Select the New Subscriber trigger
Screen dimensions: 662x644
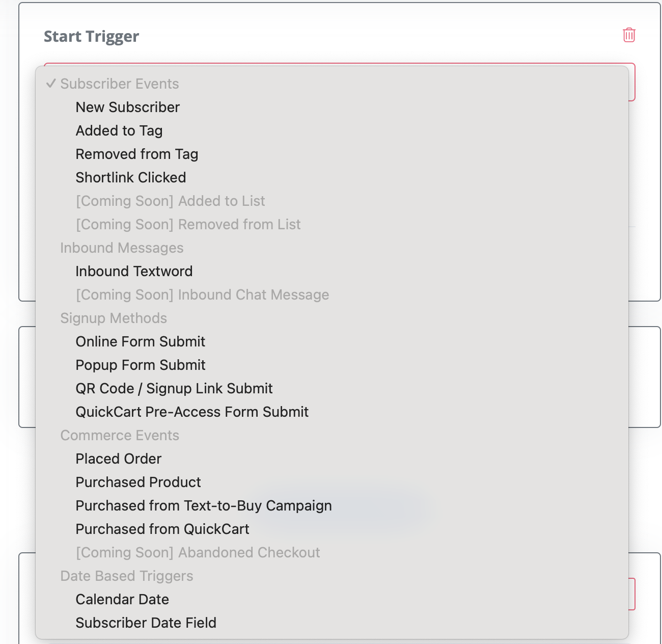tap(127, 107)
